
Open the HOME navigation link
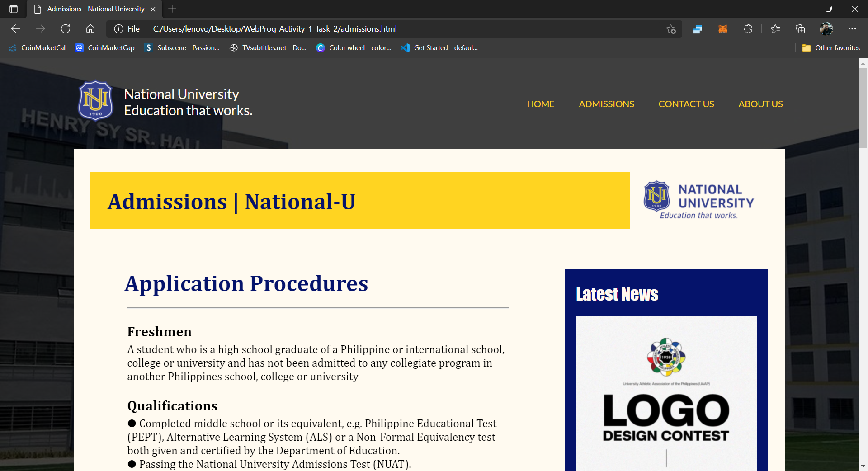[x=540, y=104]
